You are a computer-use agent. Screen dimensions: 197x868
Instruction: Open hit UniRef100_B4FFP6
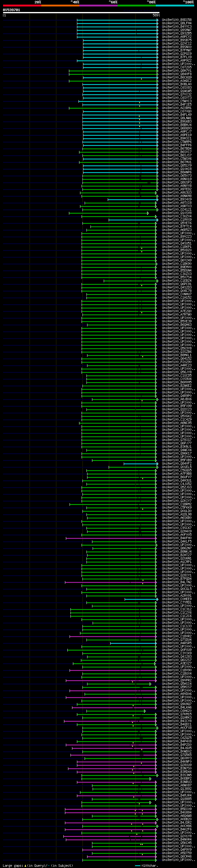pyautogui.click(x=177, y=145)
